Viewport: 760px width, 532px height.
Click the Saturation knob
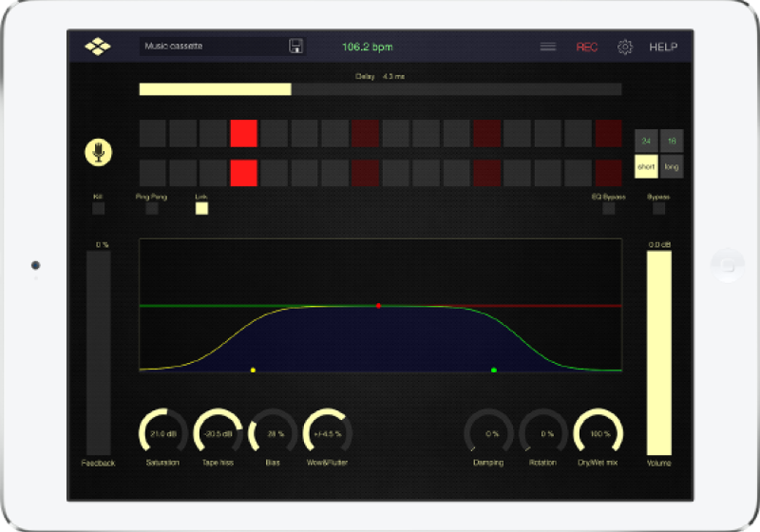coord(162,433)
